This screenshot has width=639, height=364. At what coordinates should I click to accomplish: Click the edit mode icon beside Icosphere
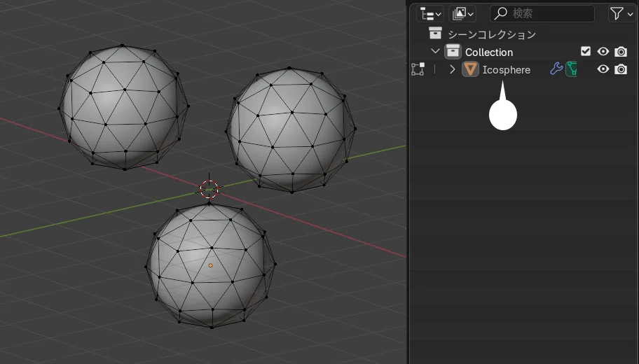coord(418,69)
